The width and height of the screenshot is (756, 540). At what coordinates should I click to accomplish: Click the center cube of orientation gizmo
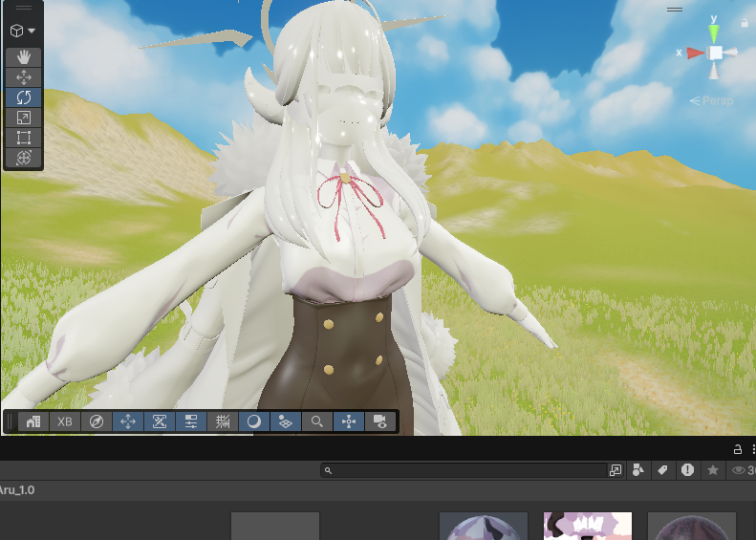716,53
